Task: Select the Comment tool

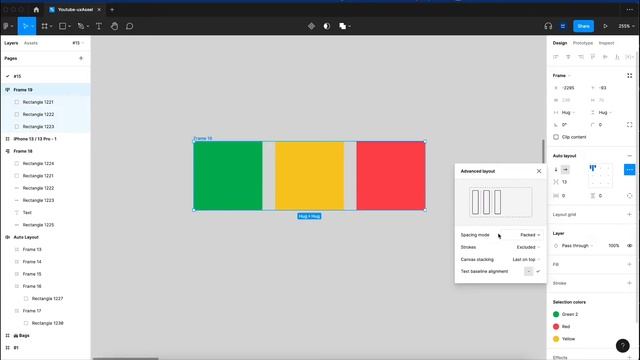Action: (x=129, y=26)
